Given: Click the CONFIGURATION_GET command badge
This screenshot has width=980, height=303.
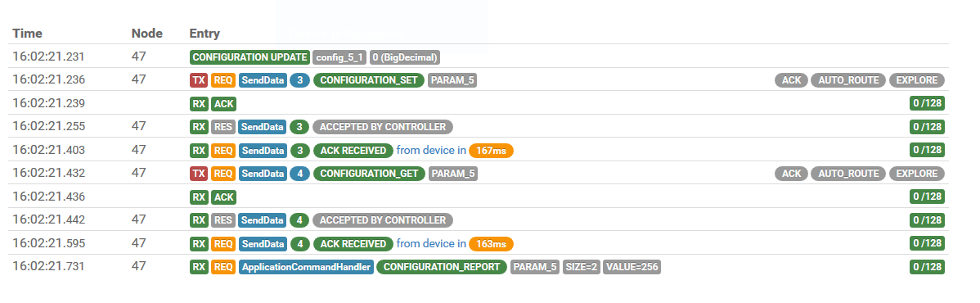Looking at the screenshot, I should click(369, 174).
